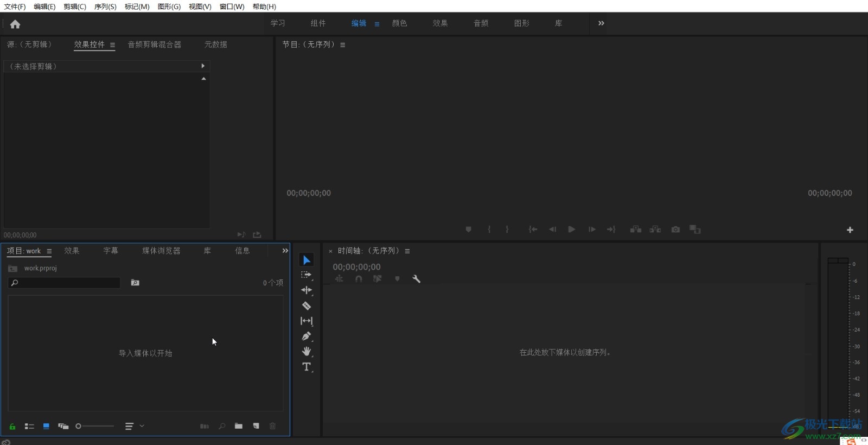Click the New Item icon in Project panel

pyautogui.click(x=256, y=426)
